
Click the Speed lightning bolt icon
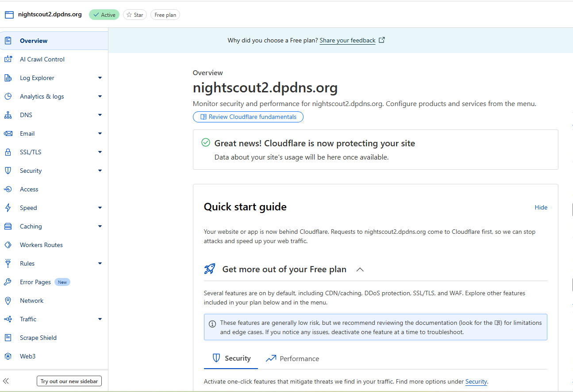(8, 208)
